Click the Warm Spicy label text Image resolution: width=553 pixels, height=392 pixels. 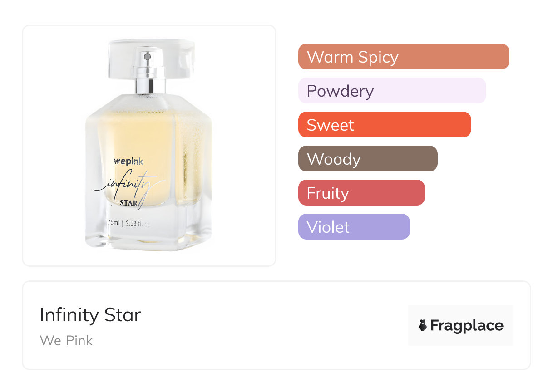pos(353,57)
